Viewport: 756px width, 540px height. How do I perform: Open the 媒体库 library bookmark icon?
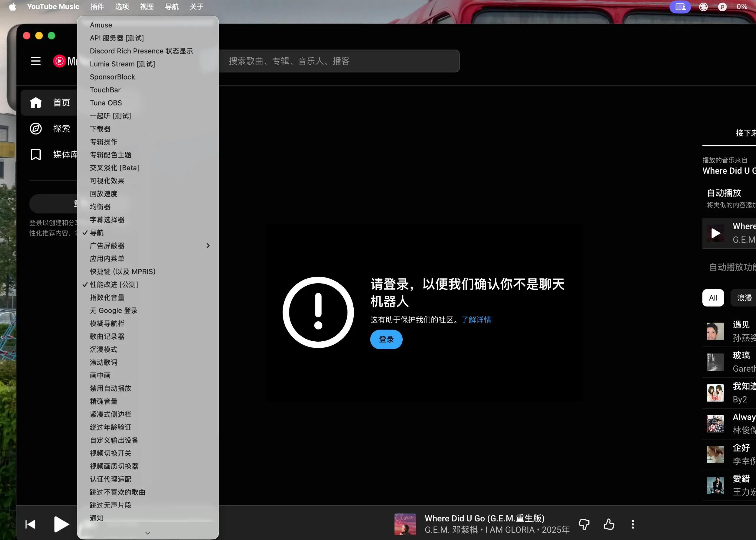[36, 155]
